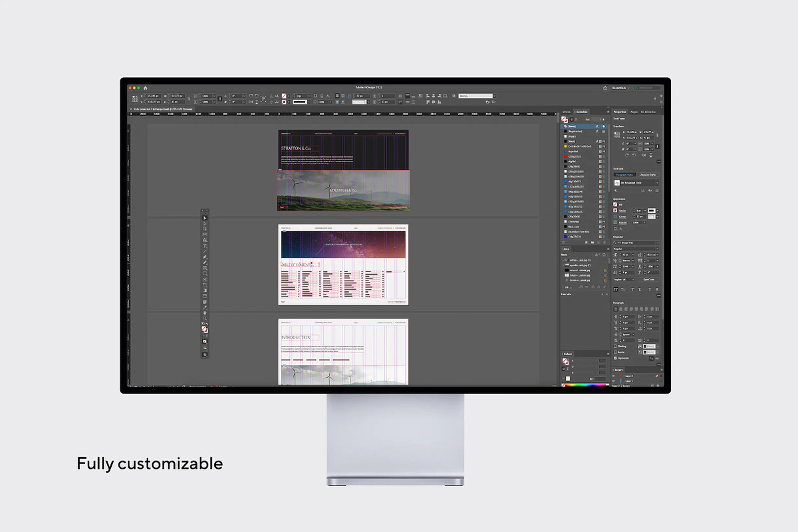The height and width of the screenshot is (532, 798).
Task: Toggle the Hyphenate checkbox
Action: (615, 358)
